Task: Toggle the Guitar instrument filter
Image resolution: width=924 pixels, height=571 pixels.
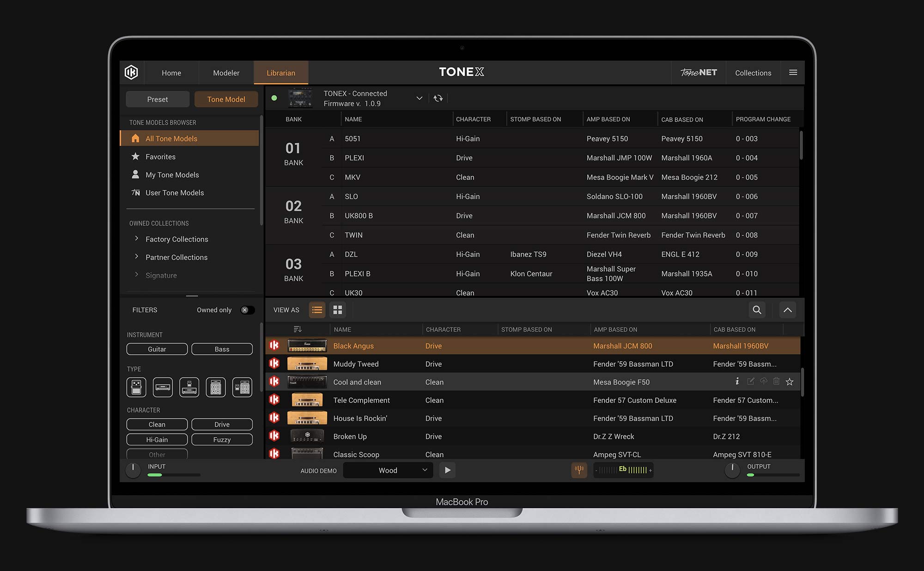Action: click(157, 349)
